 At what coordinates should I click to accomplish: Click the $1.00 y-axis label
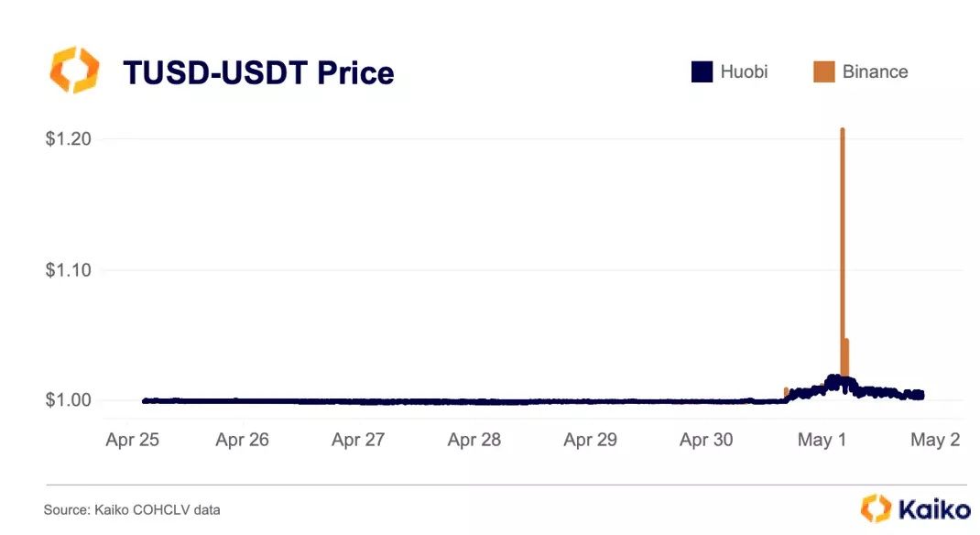pos(68,400)
